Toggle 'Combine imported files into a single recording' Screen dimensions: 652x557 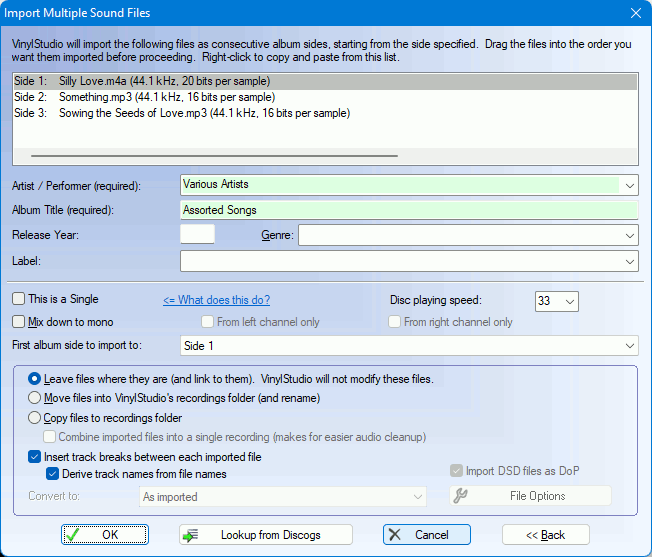[49, 437]
